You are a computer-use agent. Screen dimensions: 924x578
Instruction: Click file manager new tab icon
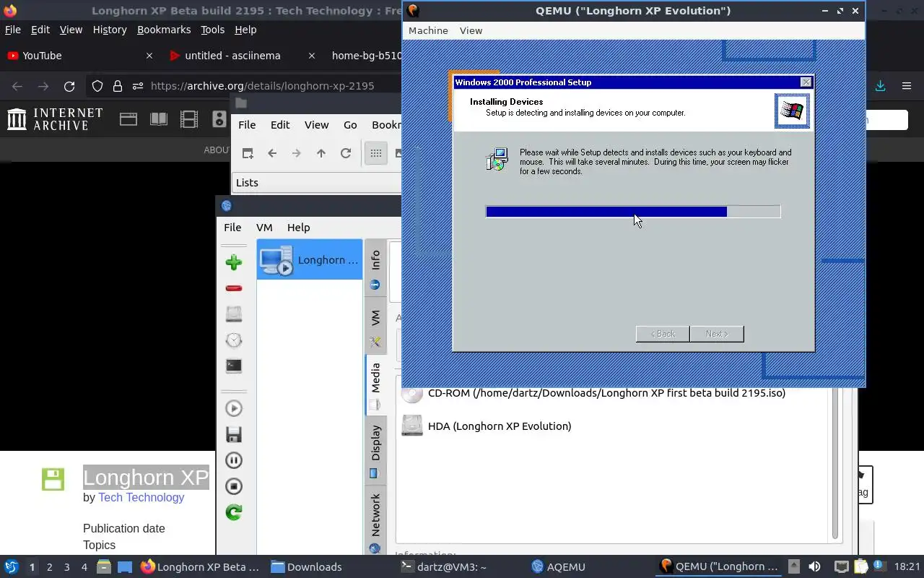(x=248, y=153)
